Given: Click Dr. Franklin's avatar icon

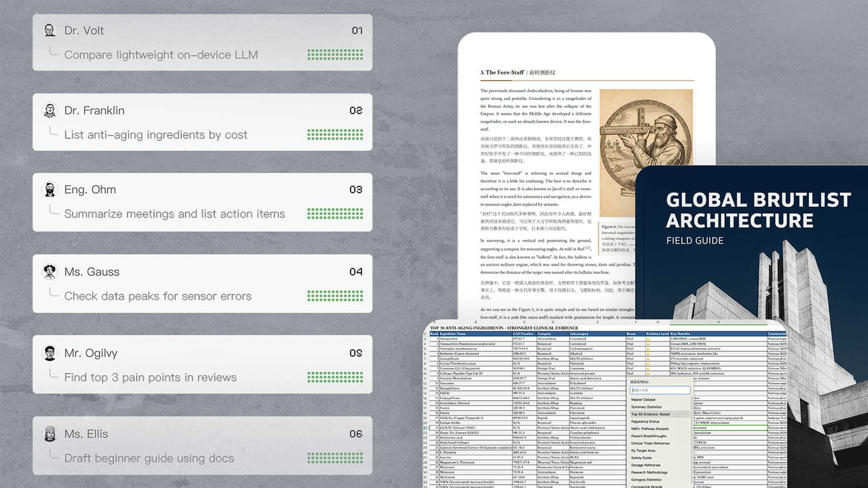Looking at the screenshot, I should pyautogui.click(x=50, y=110).
